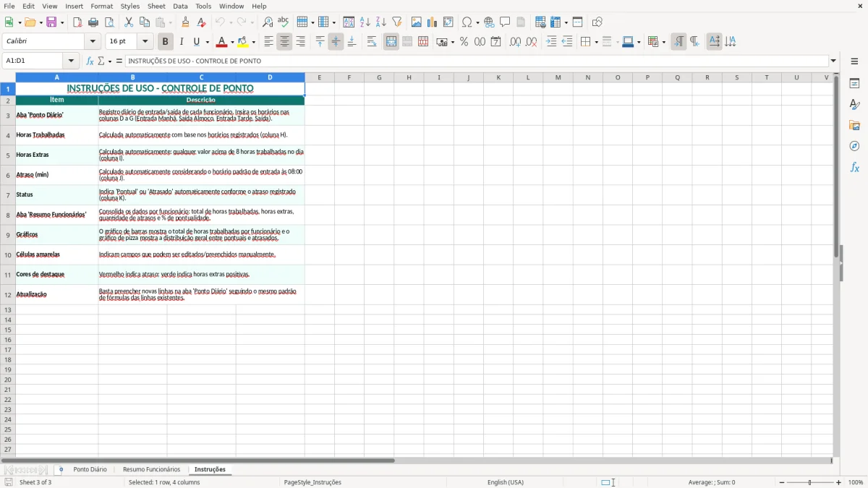Switch to the Ponto Diário sheet tab
Viewport: 868px width, 488px height.
click(x=90, y=470)
